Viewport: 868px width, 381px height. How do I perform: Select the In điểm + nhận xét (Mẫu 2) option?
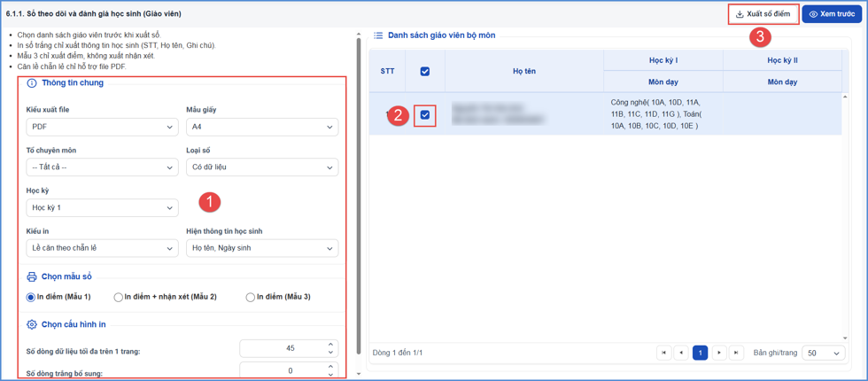point(165,297)
